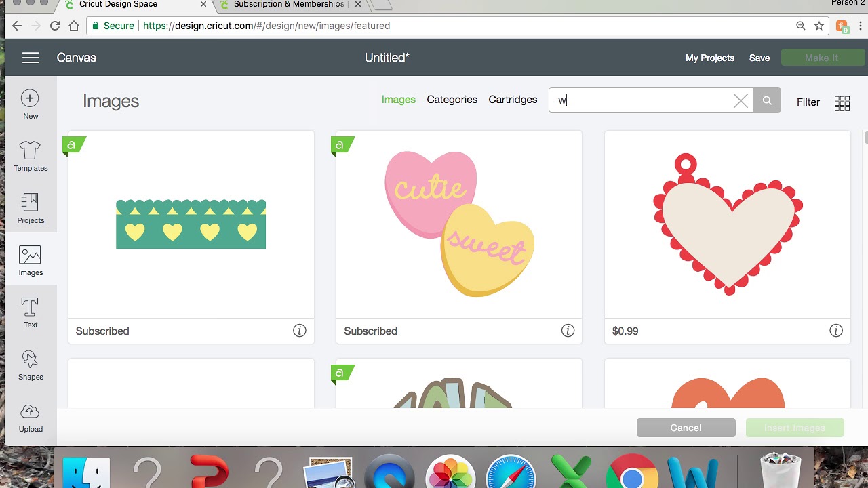This screenshot has height=488, width=868.
Task: Close the Subscription & Memberships tab
Action: tap(357, 5)
